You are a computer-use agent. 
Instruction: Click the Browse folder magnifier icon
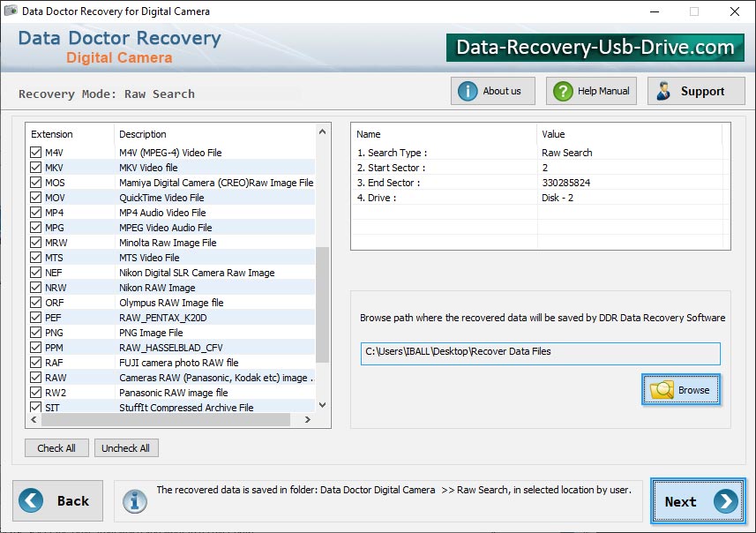(662, 390)
